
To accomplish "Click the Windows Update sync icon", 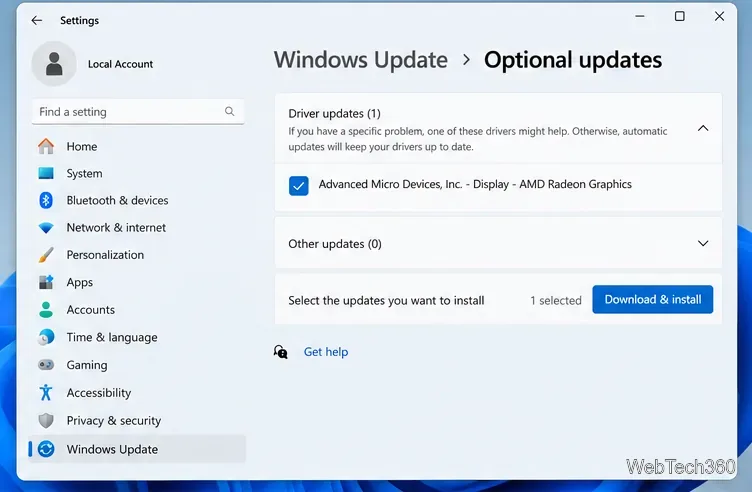I will coord(46,449).
